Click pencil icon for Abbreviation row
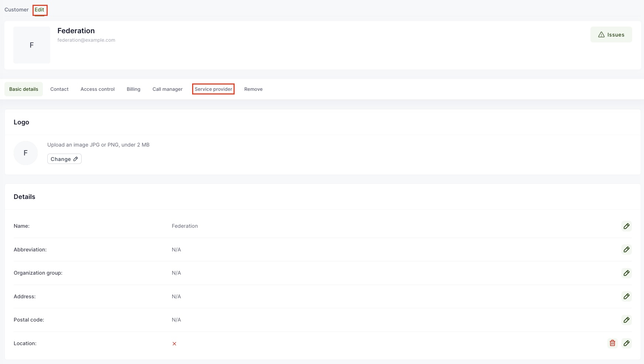 (626, 250)
